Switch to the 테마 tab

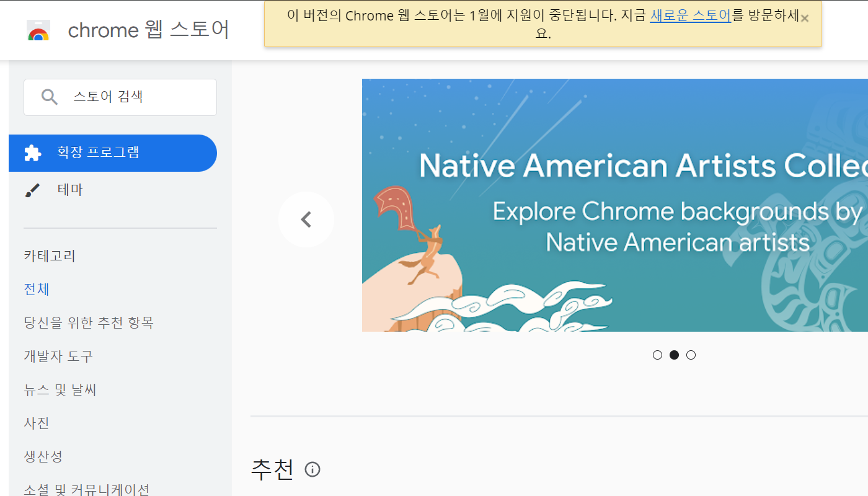[113, 190]
